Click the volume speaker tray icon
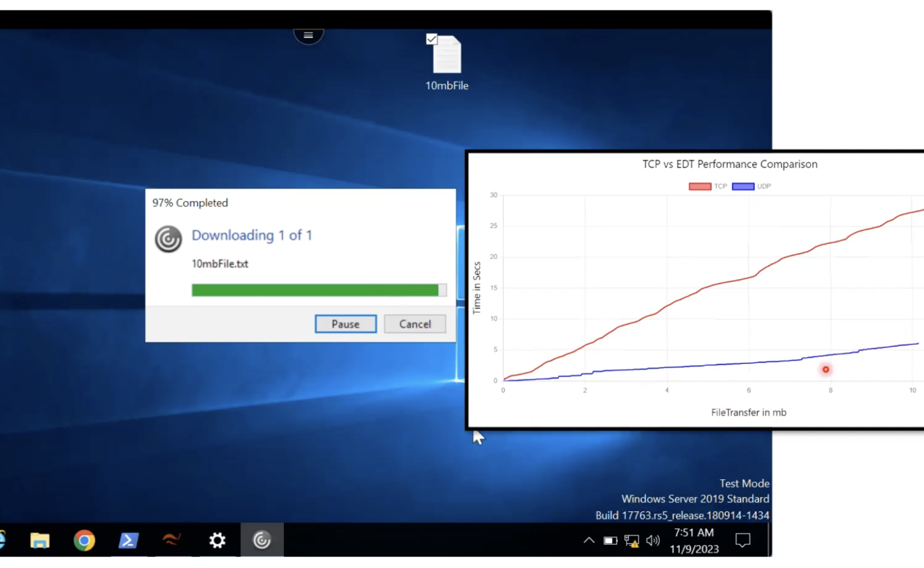The image size is (924, 568). tap(653, 540)
